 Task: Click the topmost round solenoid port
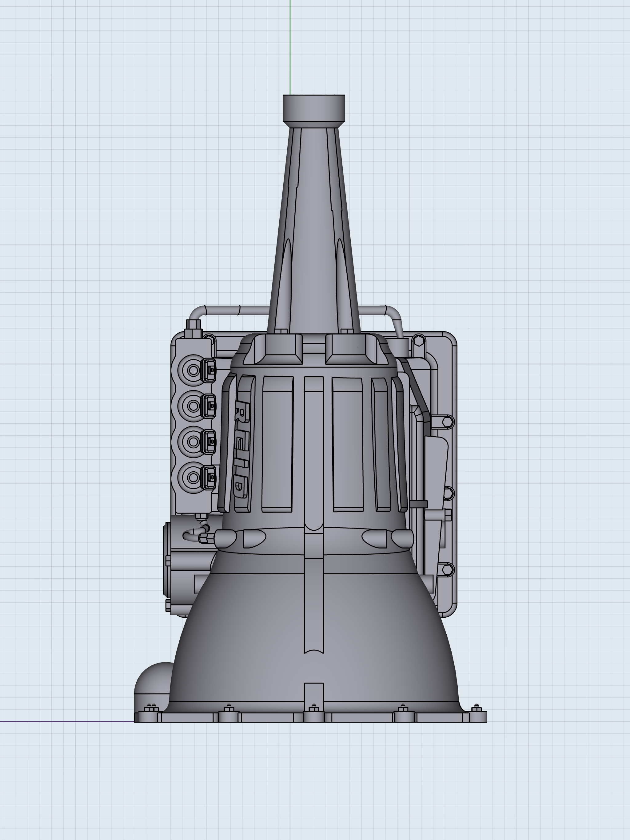pyautogui.click(x=193, y=370)
